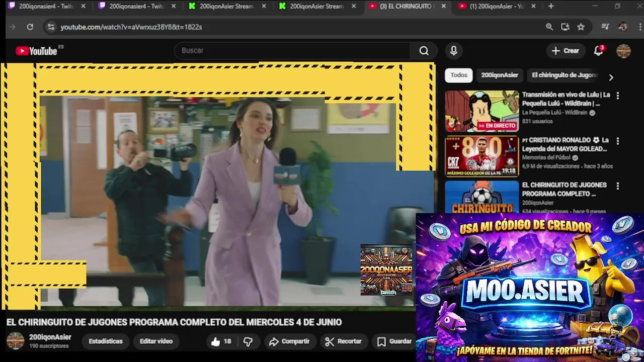Show more filter chips with the right chevron
644x362 pixels.
(x=611, y=77)
